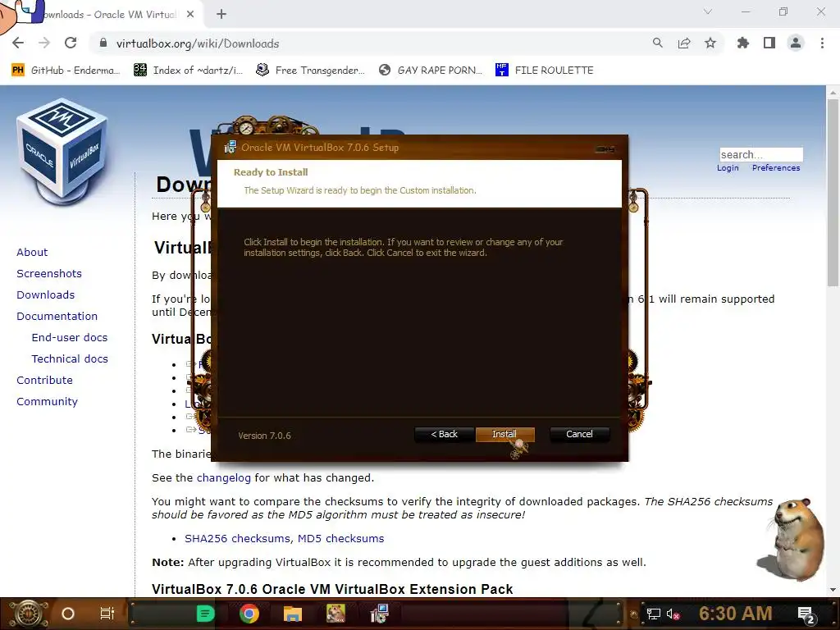Reload the VirtualBox downloads page
This screenshot has width=840, height=630.
71,43
